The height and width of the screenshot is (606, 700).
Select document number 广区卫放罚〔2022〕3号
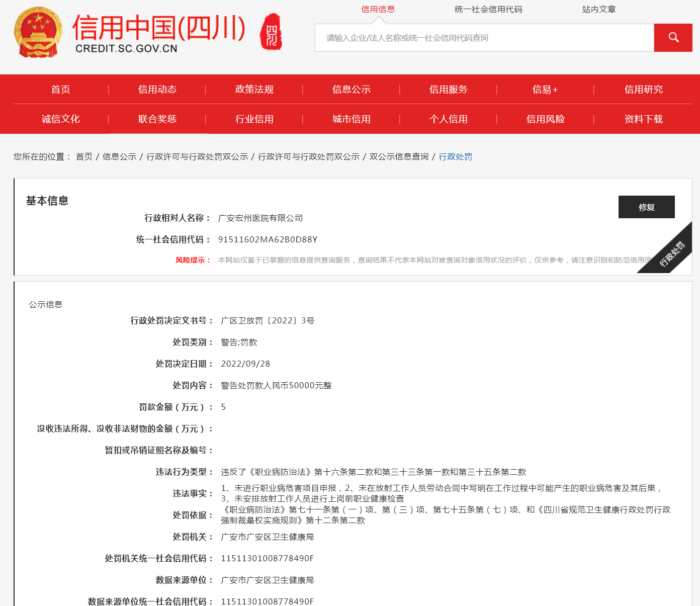coord(268,321)
